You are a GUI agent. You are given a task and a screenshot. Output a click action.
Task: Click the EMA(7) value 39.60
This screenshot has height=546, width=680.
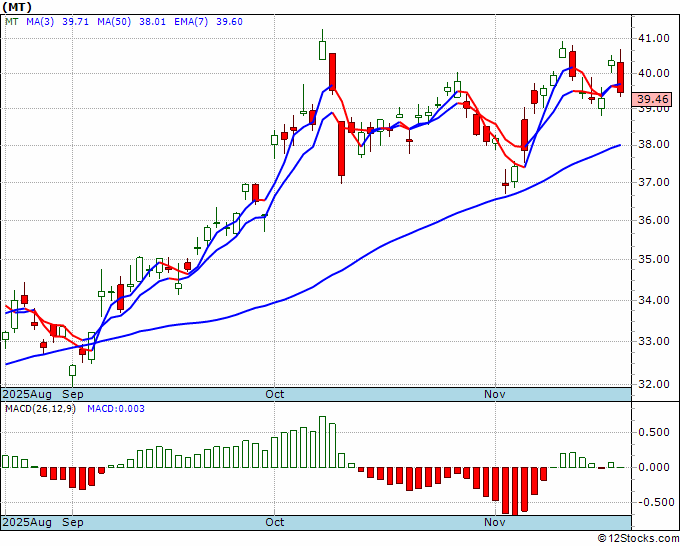(x=229, y=22)
